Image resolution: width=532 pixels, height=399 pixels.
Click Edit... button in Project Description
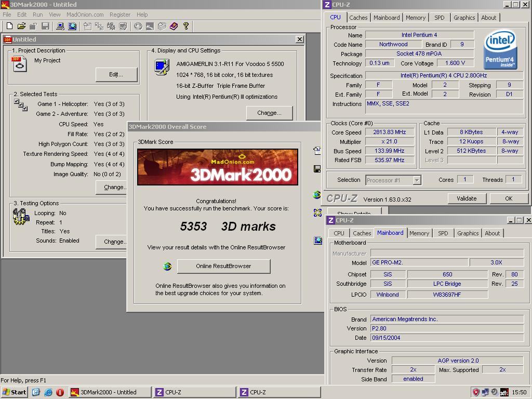point(116,75)
